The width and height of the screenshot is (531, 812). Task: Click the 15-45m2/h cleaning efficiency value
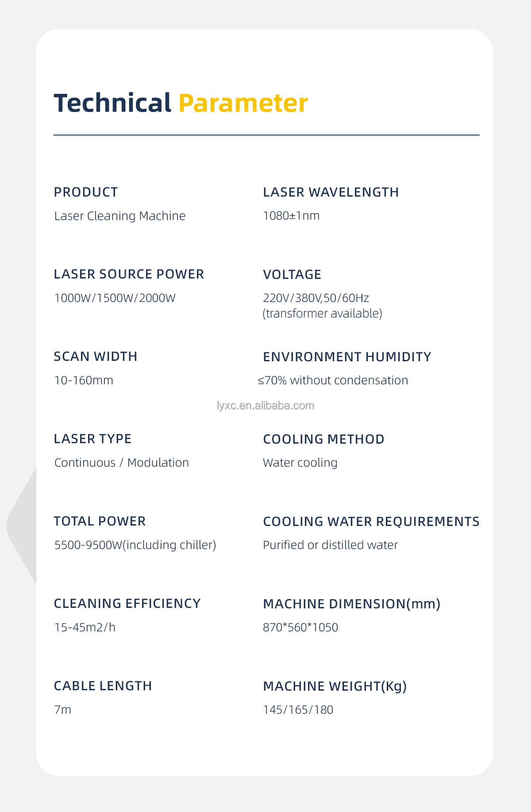click(85, 627)
